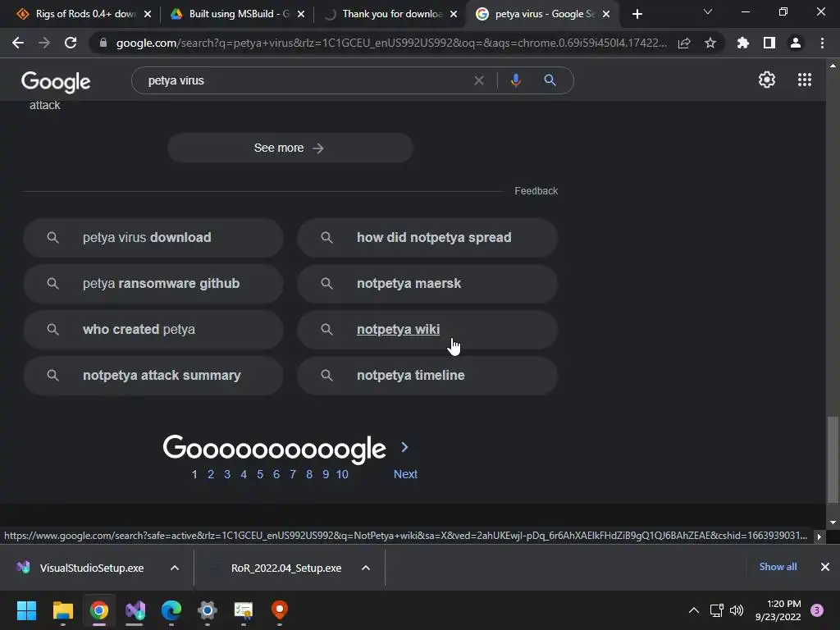The image size is (840, 630).
Task: Open the notpetya wiki suggestion
Action: click(x=427, y=330)
